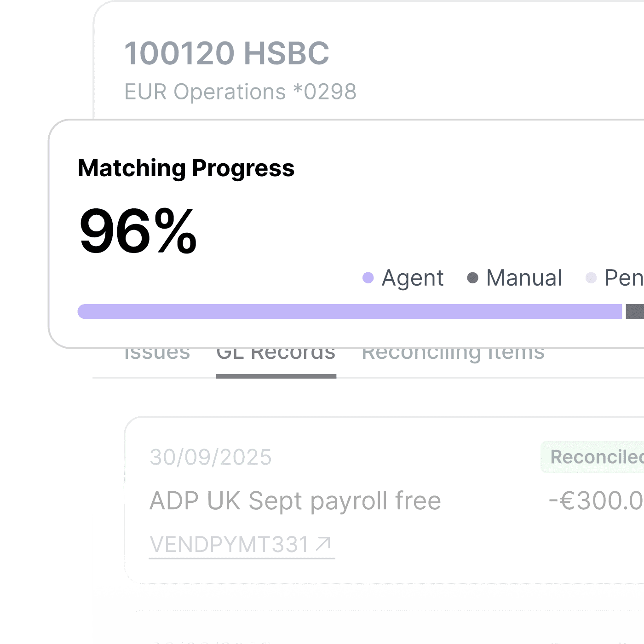Click the 100120 HSBC account title
Screen dimensions: 644x644
pyautogui.click(x=227, y=53)
